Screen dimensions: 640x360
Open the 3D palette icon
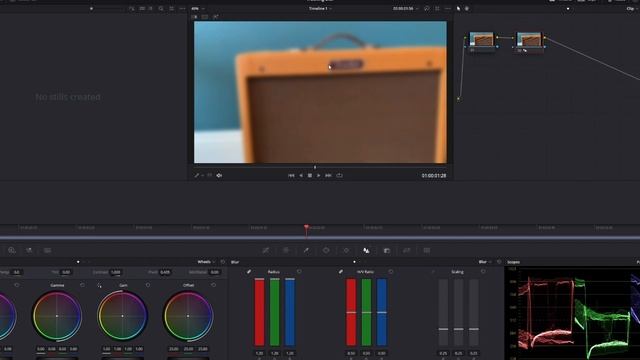click(427, 250)
